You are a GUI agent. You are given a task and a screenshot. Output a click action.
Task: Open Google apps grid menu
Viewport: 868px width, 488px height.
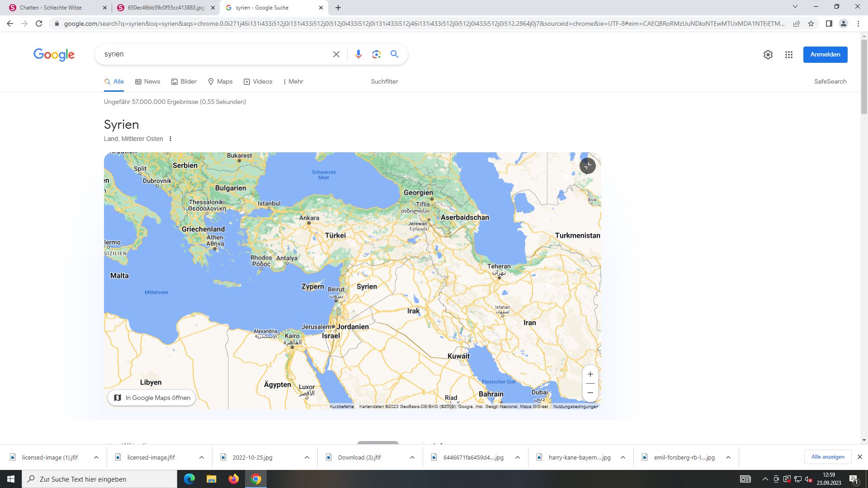788,55
